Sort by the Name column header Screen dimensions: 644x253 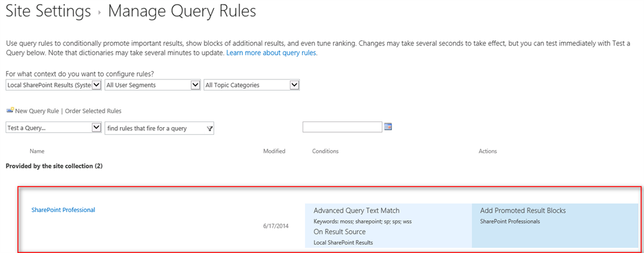point(37,151)
